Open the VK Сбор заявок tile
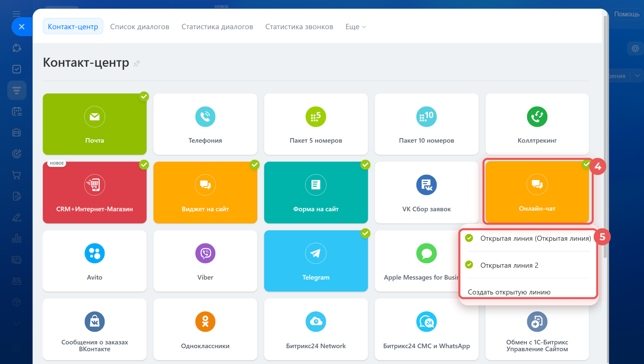The width and height of the screenshot is (644, 364). pyautogui.click(x=427, y=192)
